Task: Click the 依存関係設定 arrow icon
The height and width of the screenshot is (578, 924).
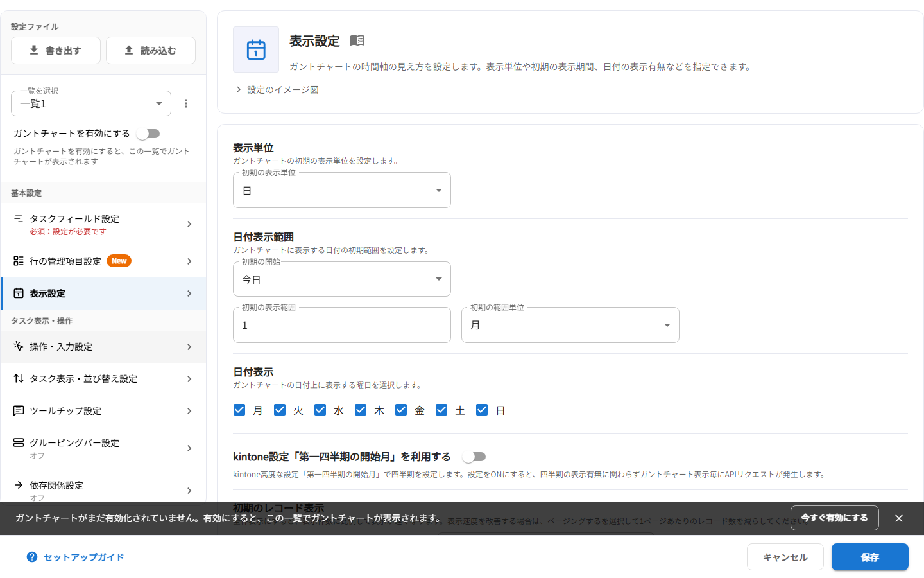Action: click(x=19, y=485)
